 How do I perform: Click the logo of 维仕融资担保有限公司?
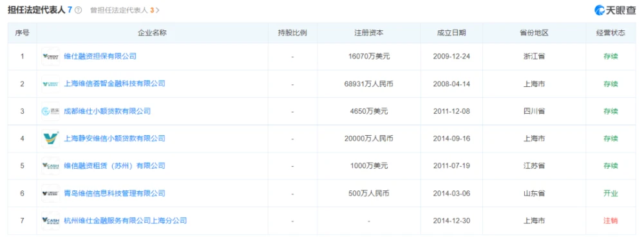(50, 57)
